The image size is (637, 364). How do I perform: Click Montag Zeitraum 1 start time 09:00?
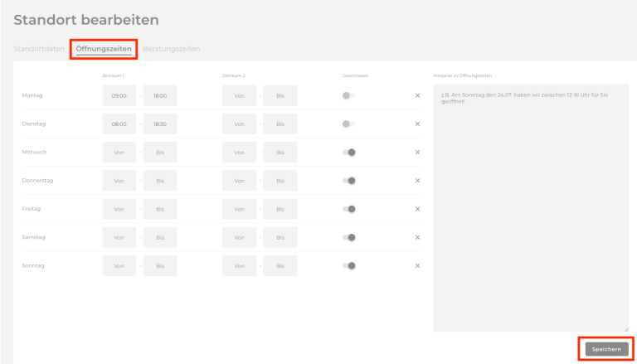pos(119,96)
